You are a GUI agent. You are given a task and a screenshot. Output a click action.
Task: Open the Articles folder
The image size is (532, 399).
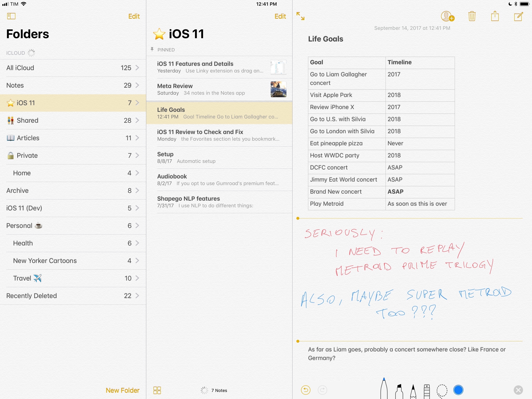(73, 138)
